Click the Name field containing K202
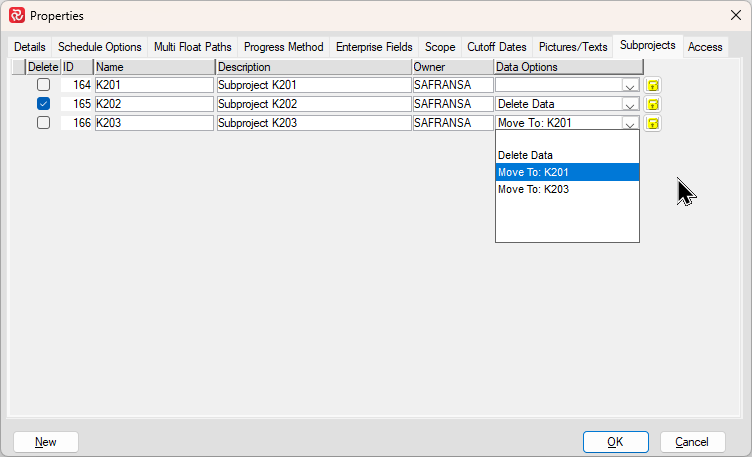This screenshot has width=752, height=457. [x=154, y=104]
